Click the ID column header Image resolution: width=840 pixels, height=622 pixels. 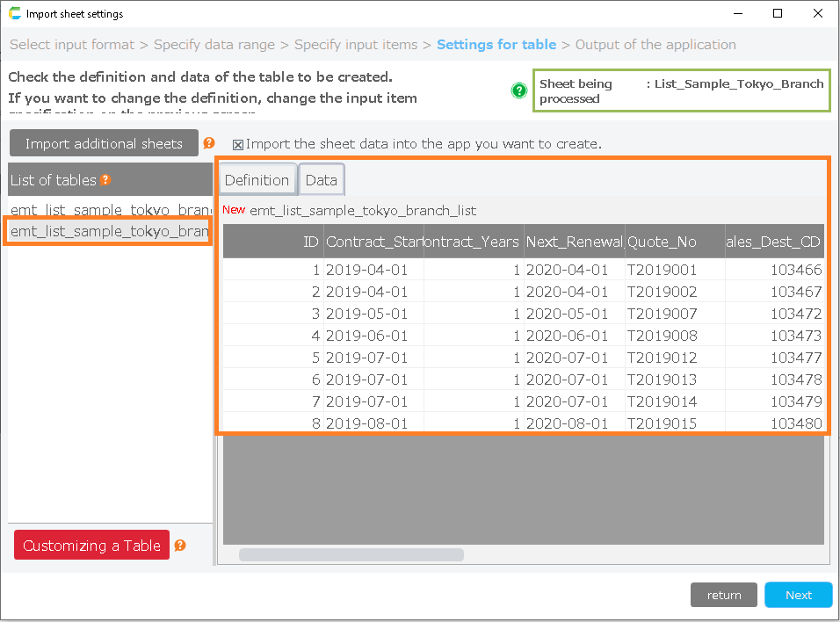272,242
